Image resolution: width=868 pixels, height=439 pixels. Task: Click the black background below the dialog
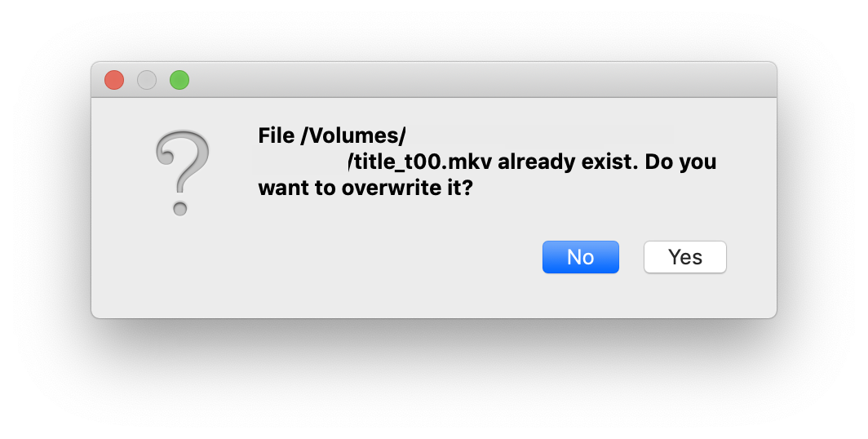432,375
